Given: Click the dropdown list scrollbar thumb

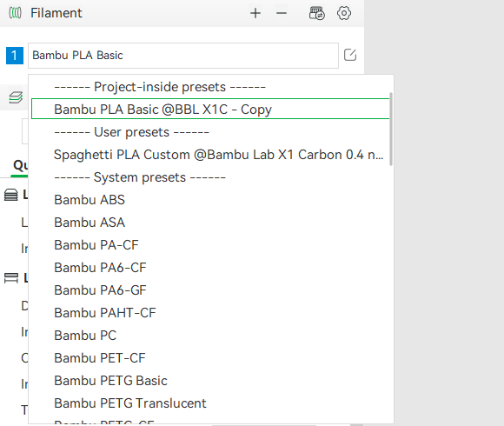Looking at the screenshot, I should click(x=391, y=130).
